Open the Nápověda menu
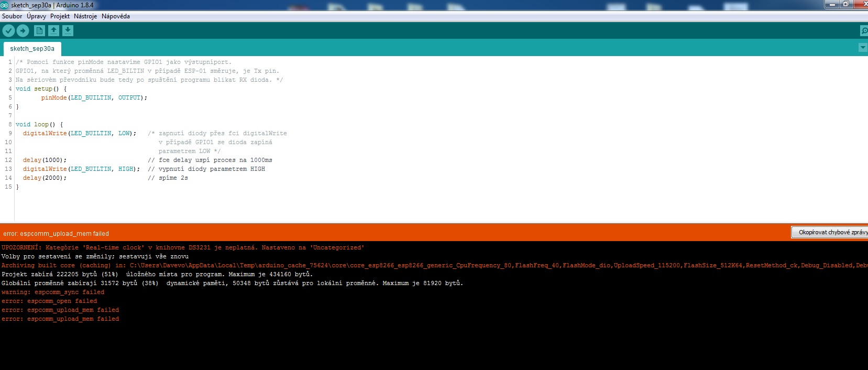868x370 pixels. point(116,16)
